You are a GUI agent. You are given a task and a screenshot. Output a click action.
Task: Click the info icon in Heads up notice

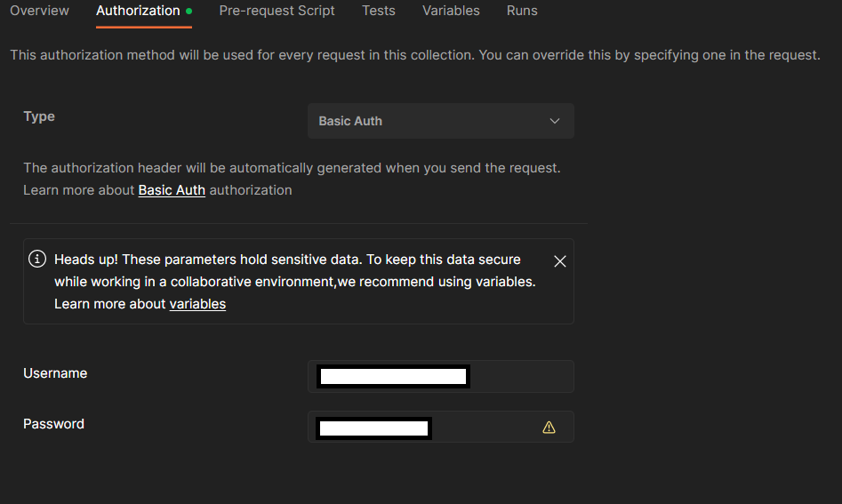coord(37,259)
